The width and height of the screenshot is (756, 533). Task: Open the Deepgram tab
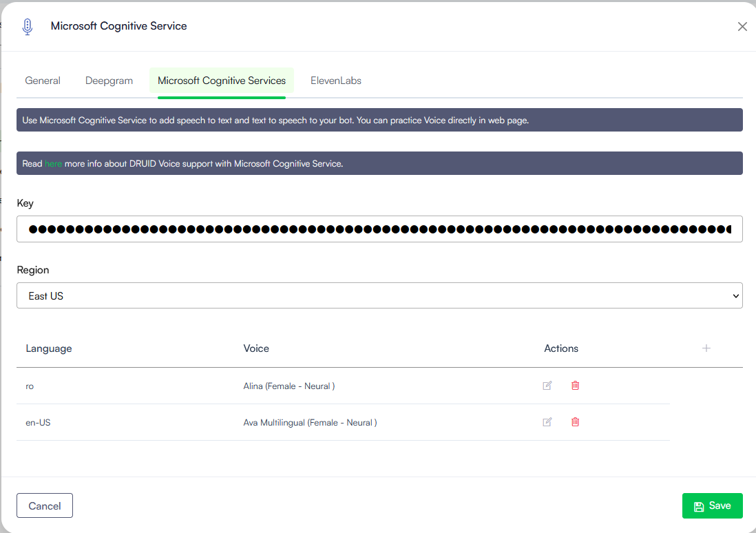click(x=109, y=81)
